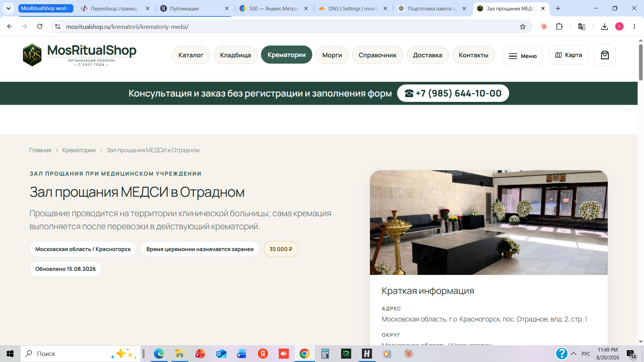Switch to the 500 — Яндекс.Метрика tab
The width and height of the screenshot is (644, 362).
pyautogui.click(x=274, y=8)
